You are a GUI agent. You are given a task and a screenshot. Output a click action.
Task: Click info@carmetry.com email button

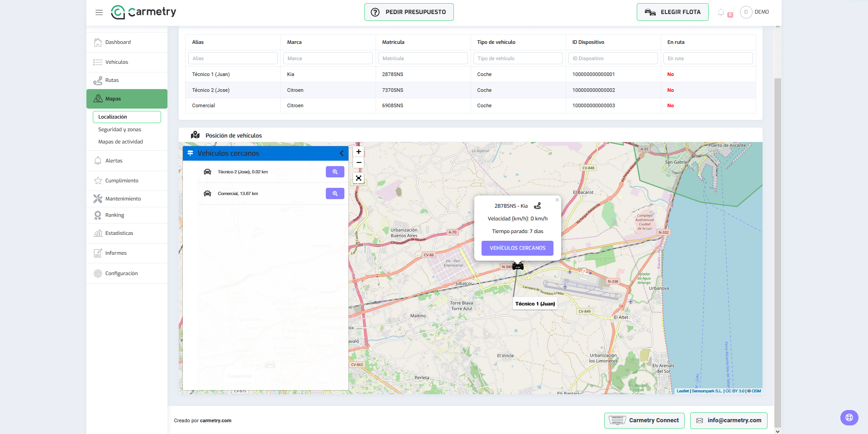729,420
